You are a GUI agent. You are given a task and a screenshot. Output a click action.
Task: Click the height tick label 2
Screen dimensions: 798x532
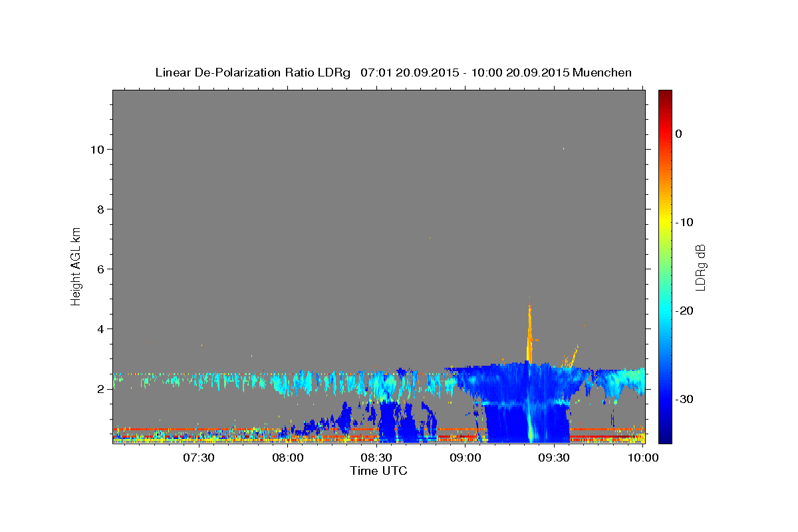(100, 389)
